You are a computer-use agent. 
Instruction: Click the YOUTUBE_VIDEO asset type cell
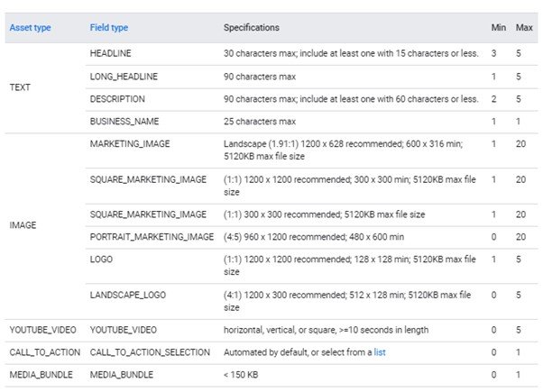[42, 330]
